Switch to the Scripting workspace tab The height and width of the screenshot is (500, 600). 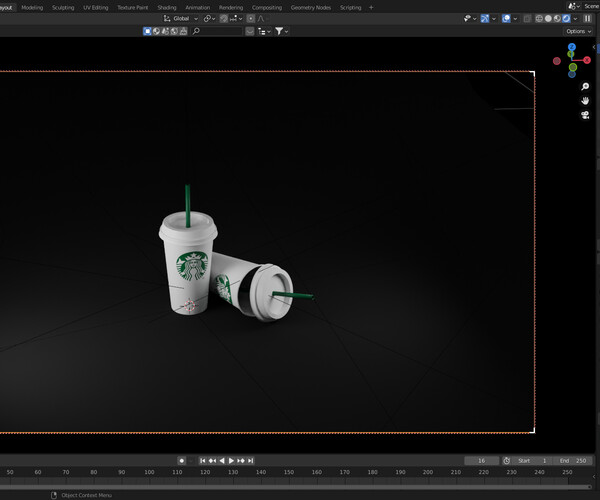coord(351,7)
